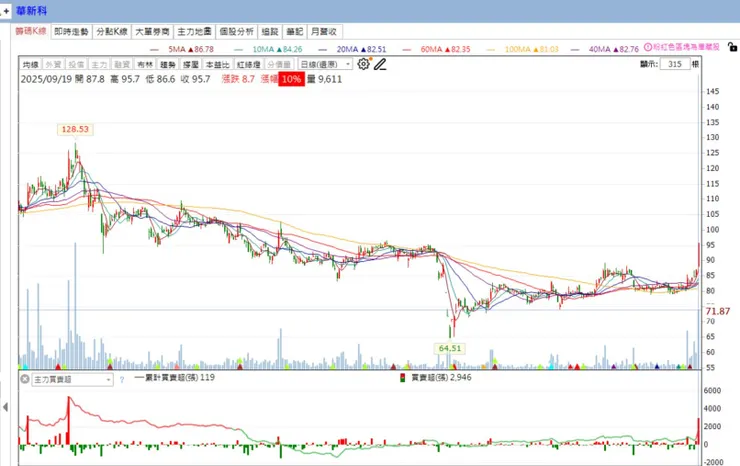The height and width of the screenshot is (466, 740).
Task: Click the 量 9,611 volume value
Action: (x=324, y=79)
